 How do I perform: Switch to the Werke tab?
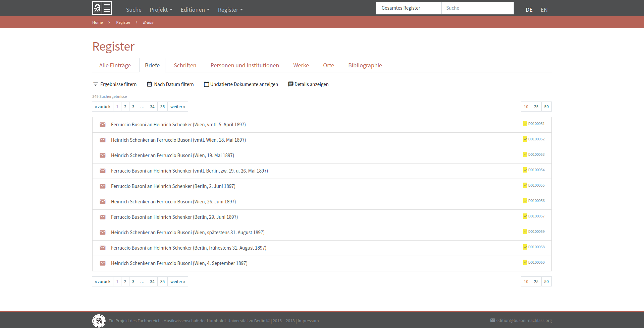coord(301,65)
